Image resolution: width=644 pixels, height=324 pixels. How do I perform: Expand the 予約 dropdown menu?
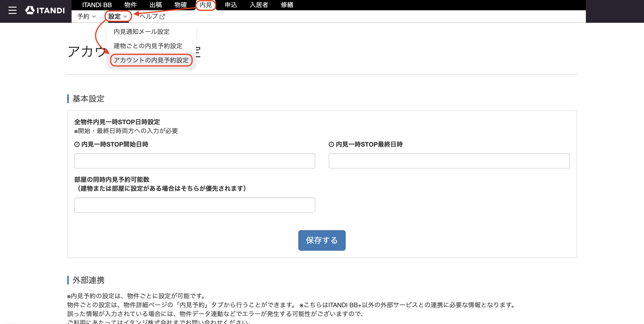pos(87,17)
